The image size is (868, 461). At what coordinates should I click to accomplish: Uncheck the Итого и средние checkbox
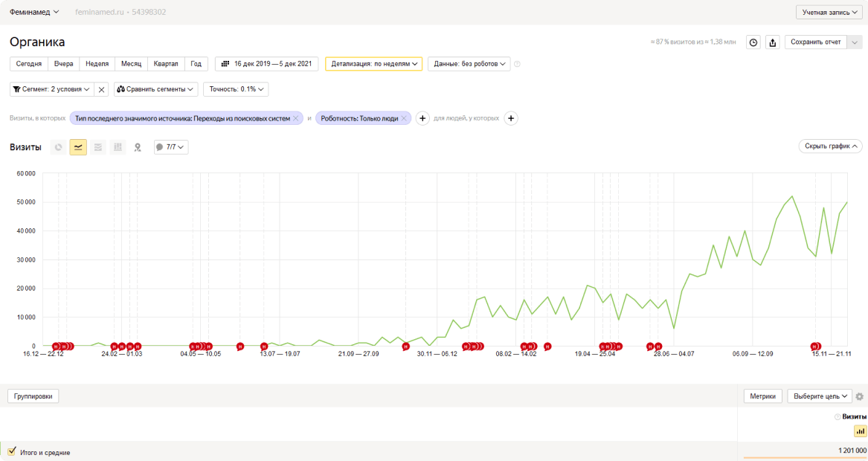[12, 451]
